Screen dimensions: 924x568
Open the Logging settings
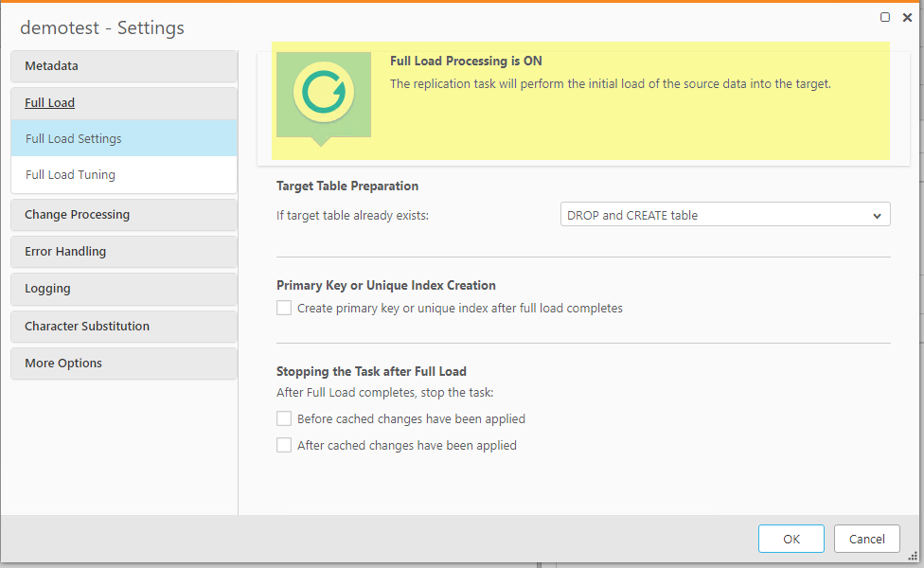click(123, 288)
